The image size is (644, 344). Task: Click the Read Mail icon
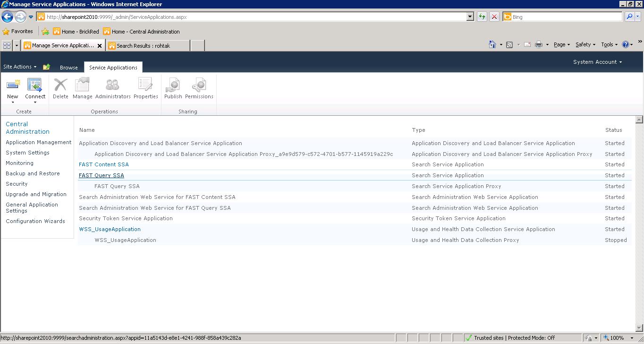pyautogui.click(x=526, y=44)
